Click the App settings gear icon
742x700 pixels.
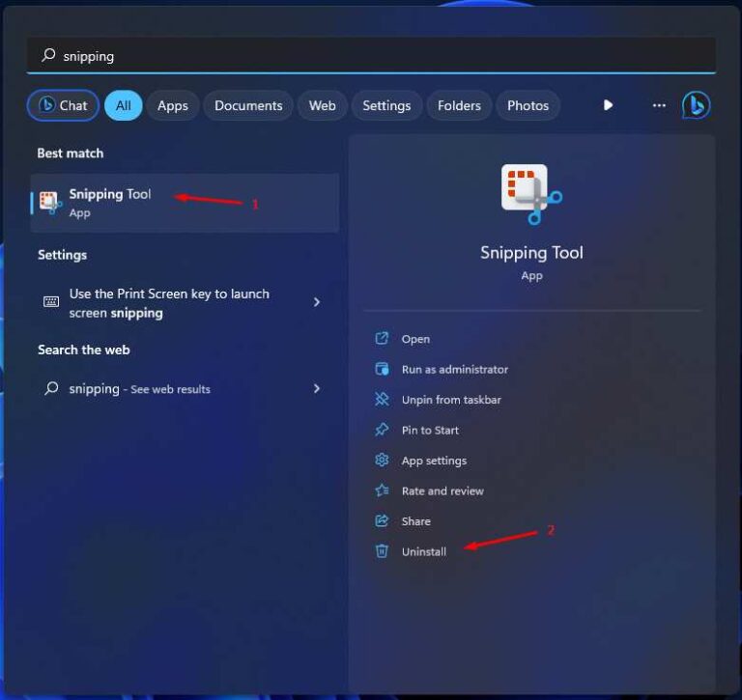click(x=382, y=460)
